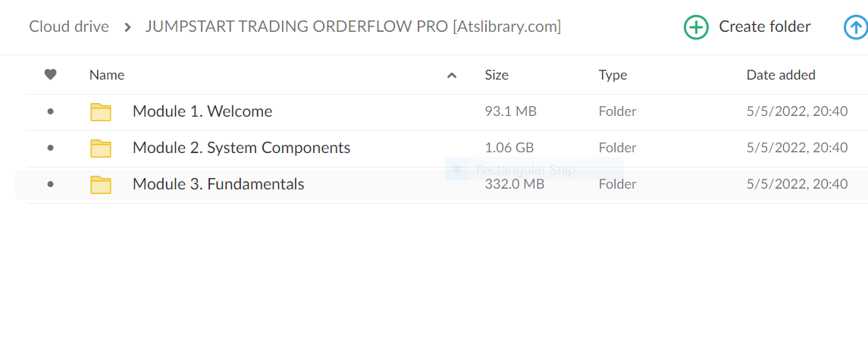Sort by the Type column header

[613, 75]
